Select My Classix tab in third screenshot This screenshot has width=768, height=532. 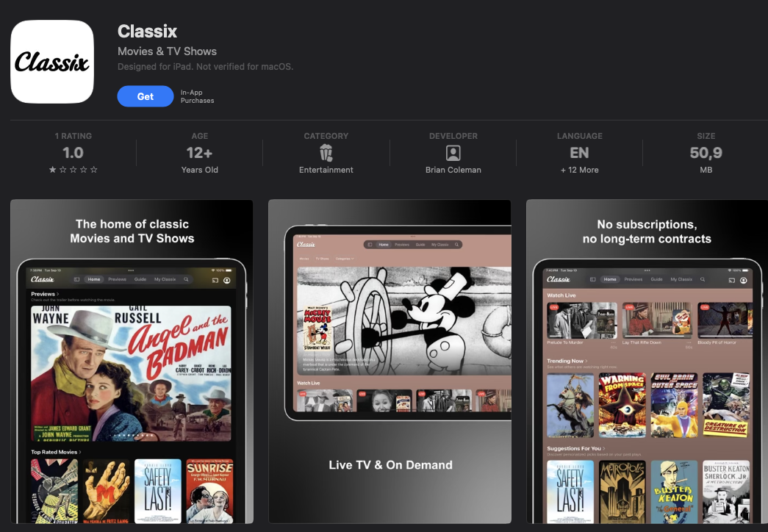[681, 279]
